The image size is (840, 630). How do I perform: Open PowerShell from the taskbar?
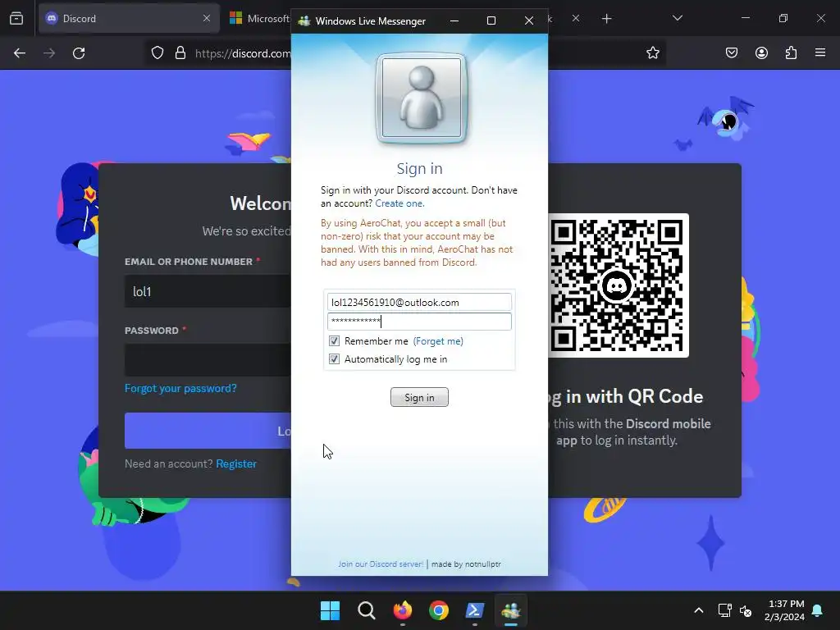pyautogui.click(x=475, y=610)
